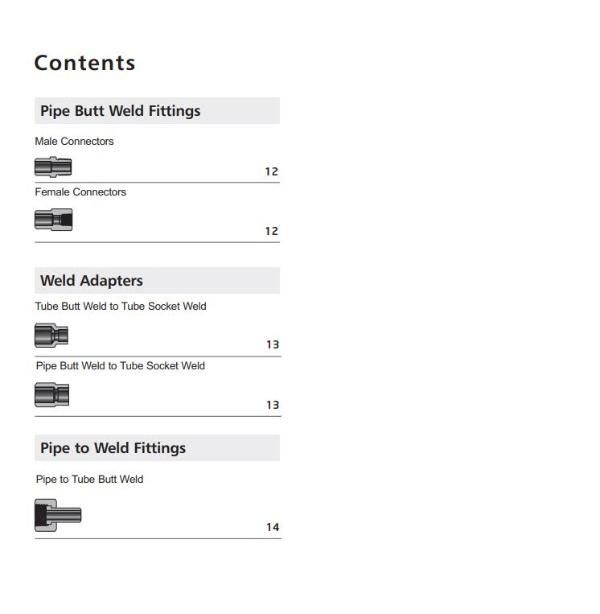The height and width of the screenshot is (614, 600).
Task: Open the Male Connectors entry
Action: pos(74,141)
